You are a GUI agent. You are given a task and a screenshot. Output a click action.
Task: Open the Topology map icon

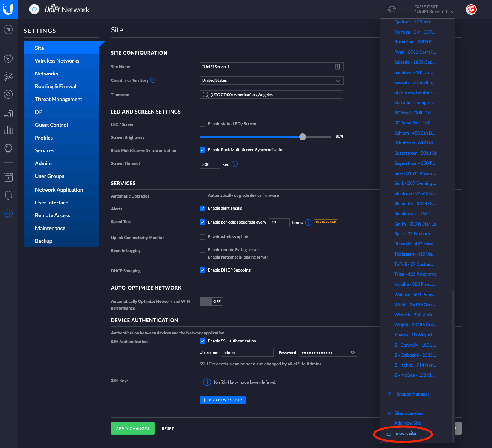tap(8, 77)
